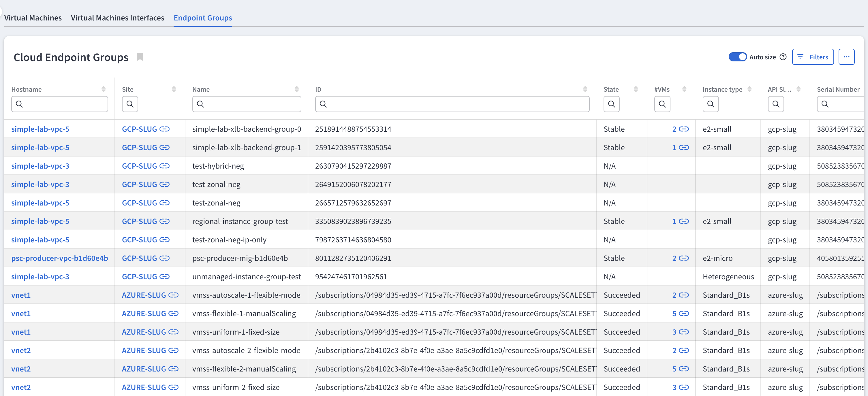Image resolution: width=868 pixels, height=396 pixels.
Task: Sort table by Name column arrows
Action: [296, 89]
